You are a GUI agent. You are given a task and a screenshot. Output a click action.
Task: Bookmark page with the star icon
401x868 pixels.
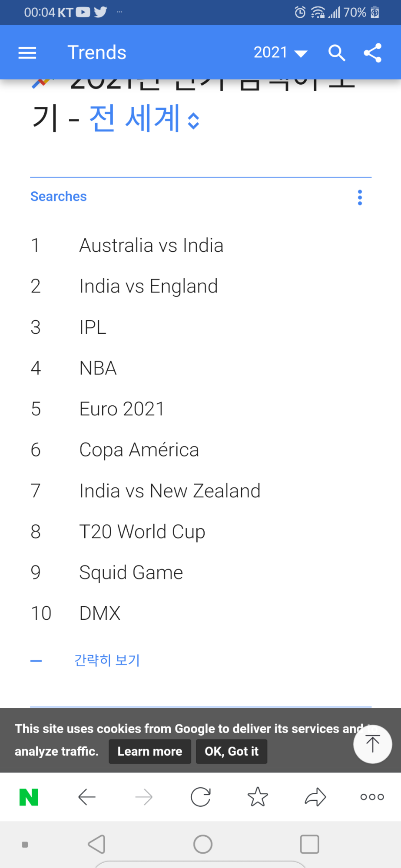pyautogui.click(x=258, y=797)
